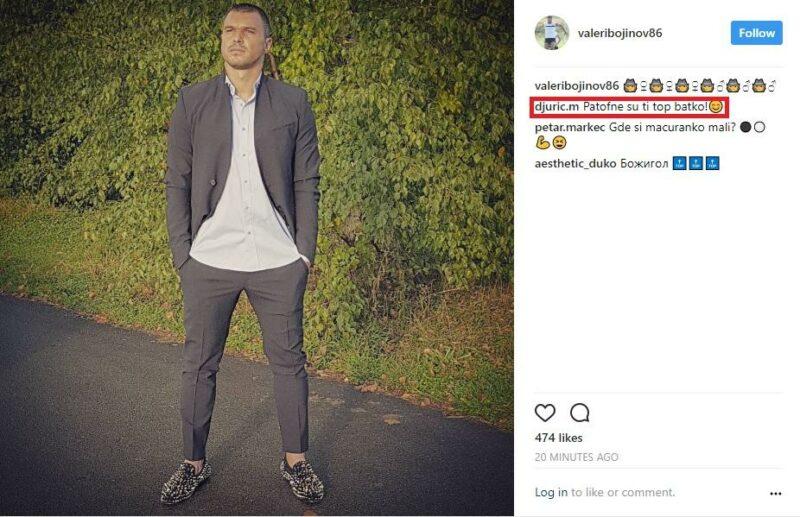Click the post photo of the man

257,258
